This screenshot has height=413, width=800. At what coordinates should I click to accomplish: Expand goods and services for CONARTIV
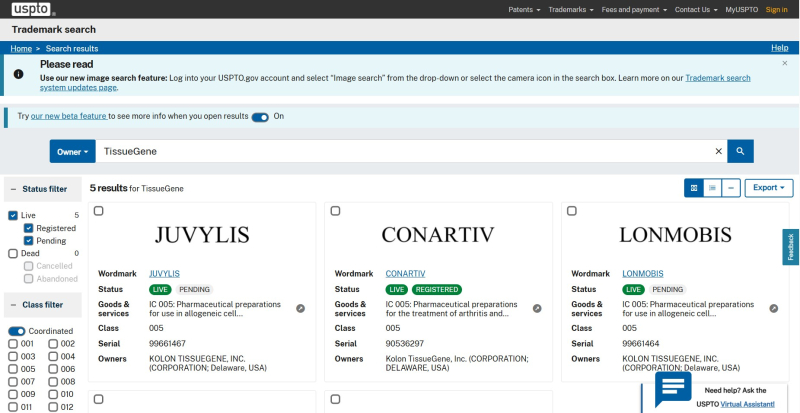point(537,308)
